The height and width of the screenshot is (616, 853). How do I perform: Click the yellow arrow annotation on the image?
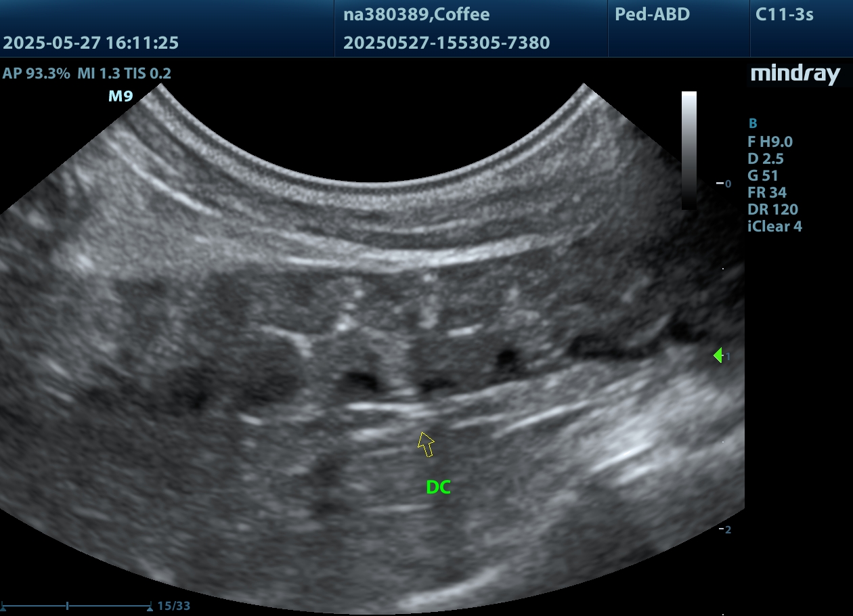pyautogui.click(x=426, y=444)
